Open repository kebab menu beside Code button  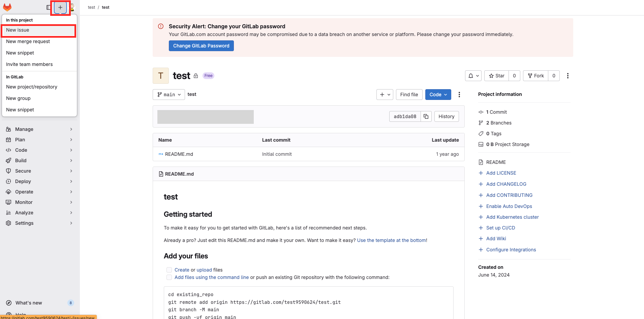click(459, 95)
